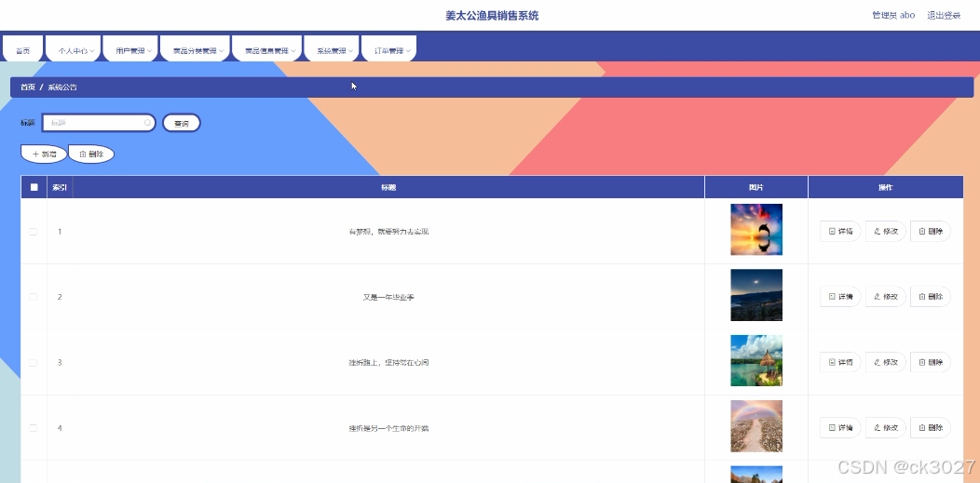Click the 操作 column header

click(886, 187)
